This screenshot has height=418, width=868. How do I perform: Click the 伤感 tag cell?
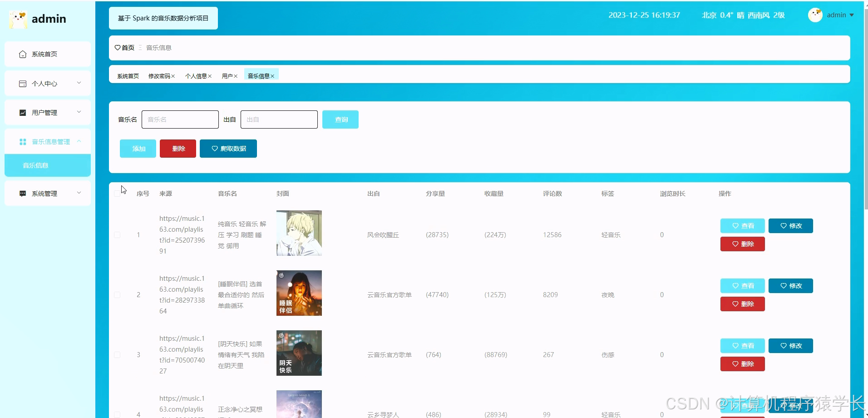point(608,355)
